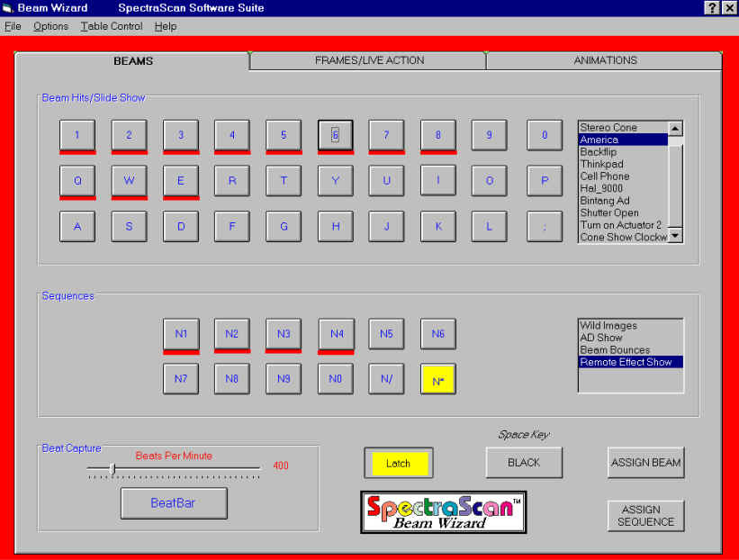Image resolution: width=739 pixels, height=560 pixels.
Task: Click the title bar question mark help button
Action: [712, 7]
